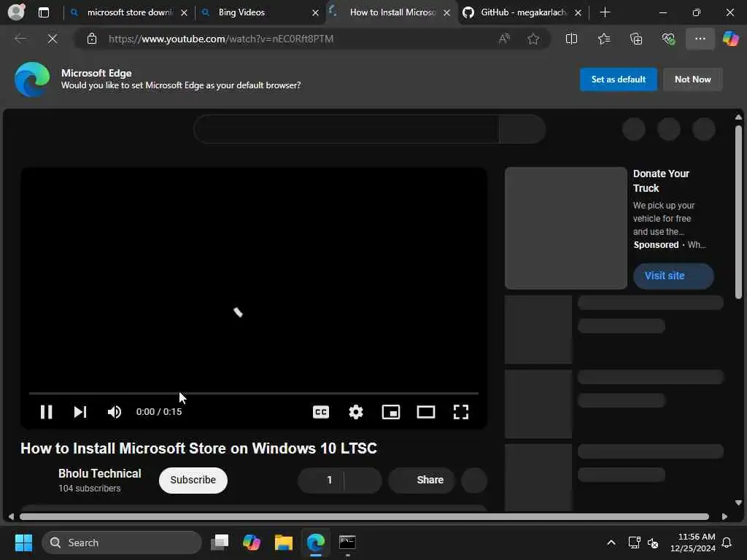
Task: Open split screen view
Action: click(x=571, y=39)
